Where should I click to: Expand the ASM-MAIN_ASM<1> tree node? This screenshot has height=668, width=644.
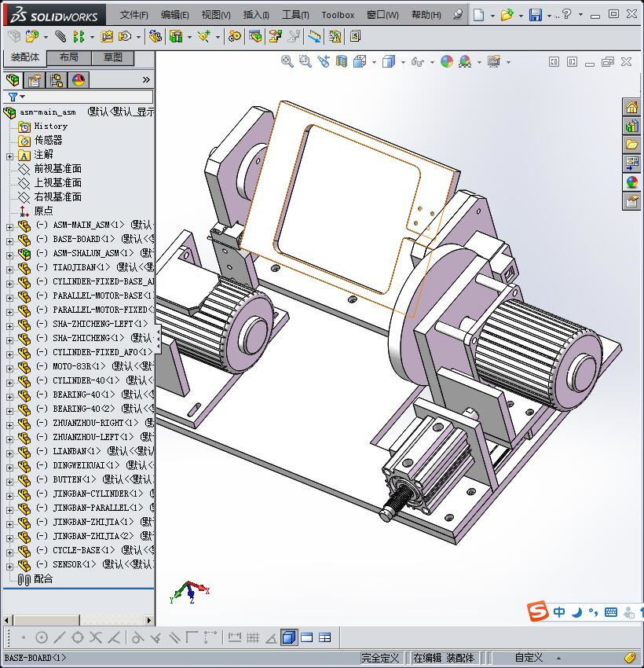pos(9,227)
